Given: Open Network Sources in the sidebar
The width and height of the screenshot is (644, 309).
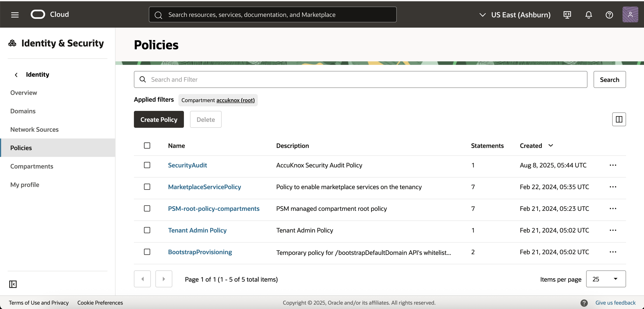Looking at the screenshot, I should (x=34, y=129).
